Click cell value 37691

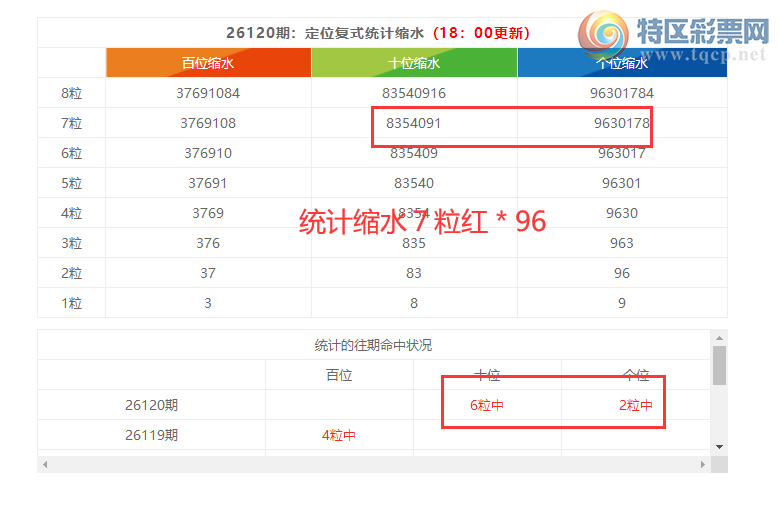pyautogui.click(x=208, y=183)
